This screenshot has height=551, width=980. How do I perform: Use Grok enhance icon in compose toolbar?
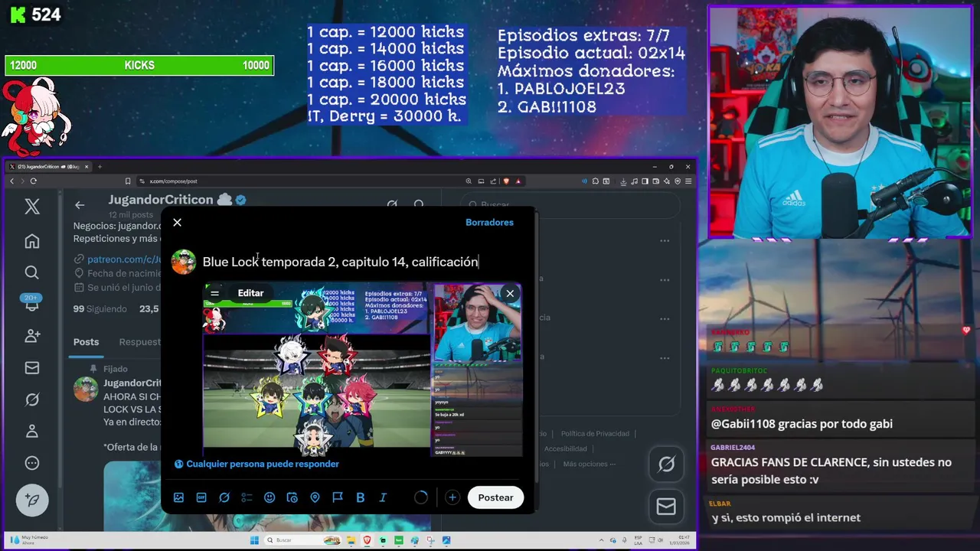coord(224,497)
